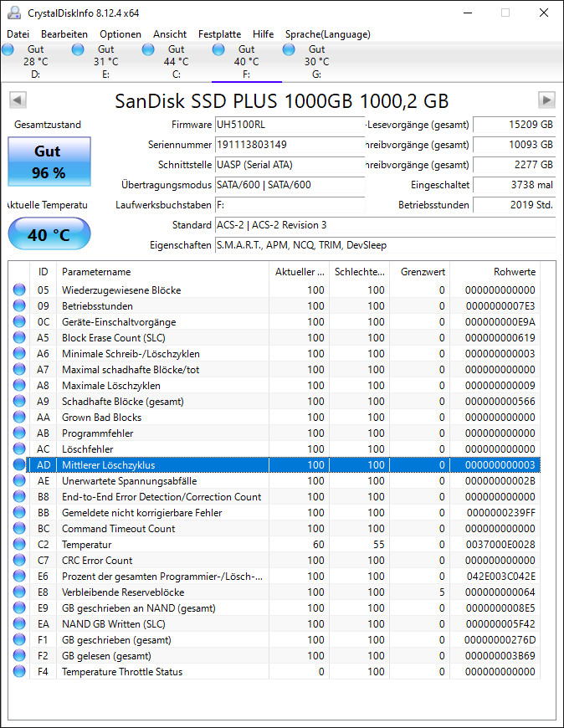Screen dimensions: 564x728
Task: Switch to disk E: at 31 °C
Action: 105,62
